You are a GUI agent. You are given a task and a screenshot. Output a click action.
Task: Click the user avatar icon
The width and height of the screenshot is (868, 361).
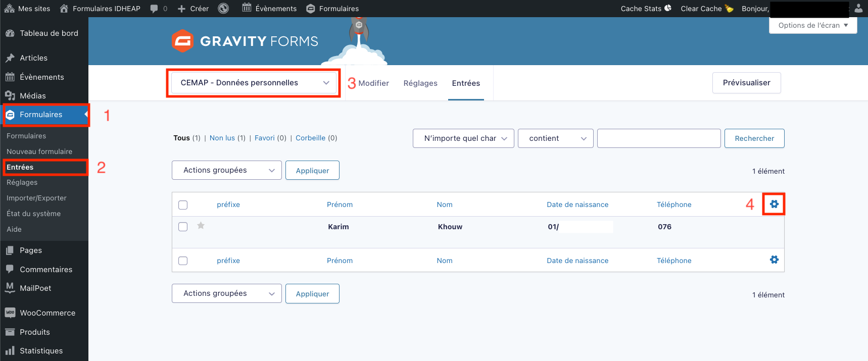(858, 8)
